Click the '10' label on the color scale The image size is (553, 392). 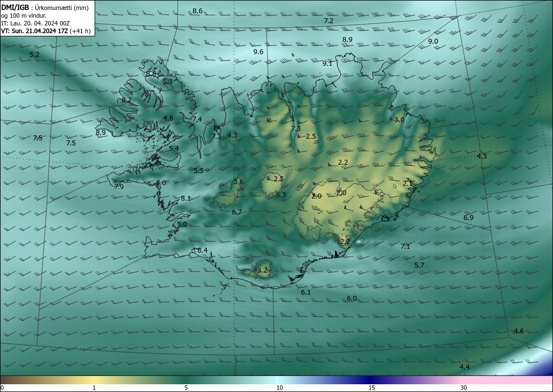coord(279,388)
